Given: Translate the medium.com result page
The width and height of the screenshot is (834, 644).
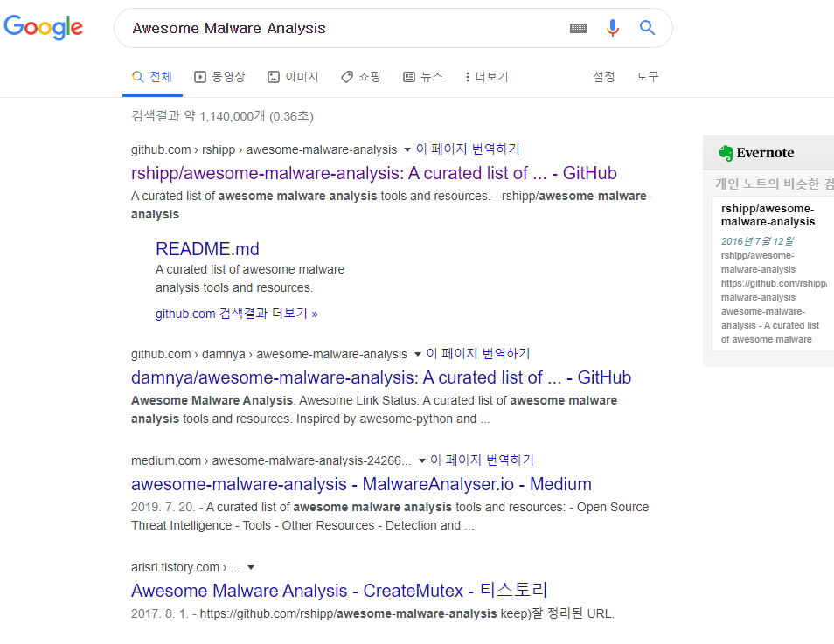Looking at the screenshot, I should coord(482,460).
